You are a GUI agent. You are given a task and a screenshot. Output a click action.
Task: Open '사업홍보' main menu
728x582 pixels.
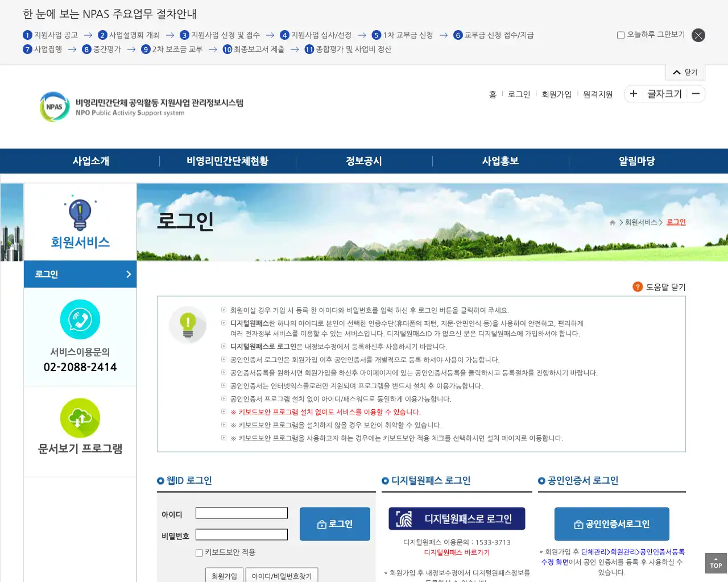(x=500, y=161)
